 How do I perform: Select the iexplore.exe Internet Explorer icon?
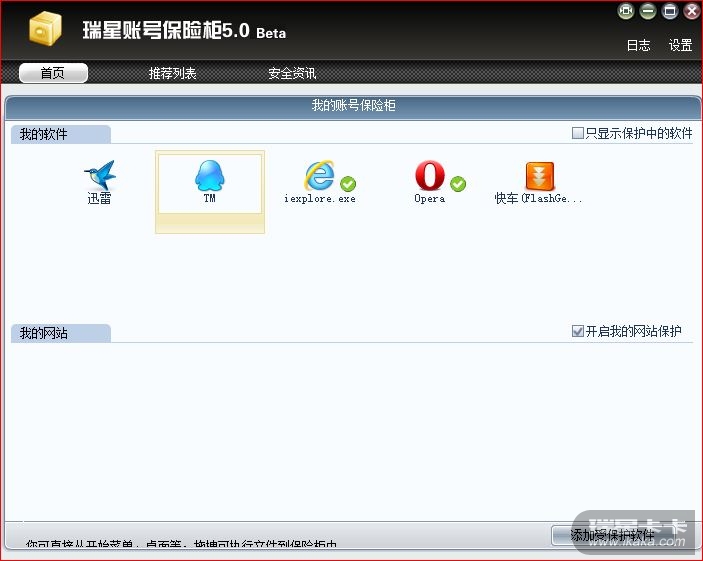(x=319, y=175)
